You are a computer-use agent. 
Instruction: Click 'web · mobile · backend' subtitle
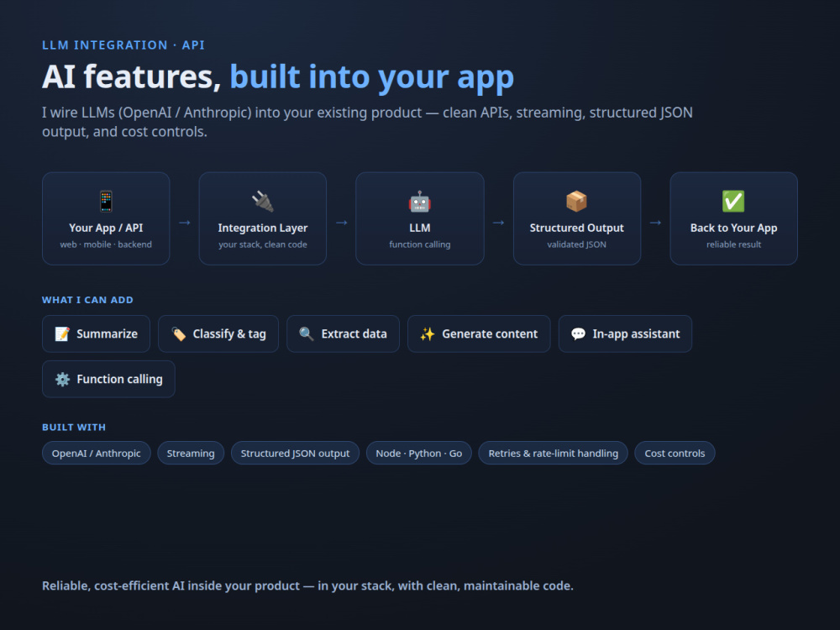106,244
